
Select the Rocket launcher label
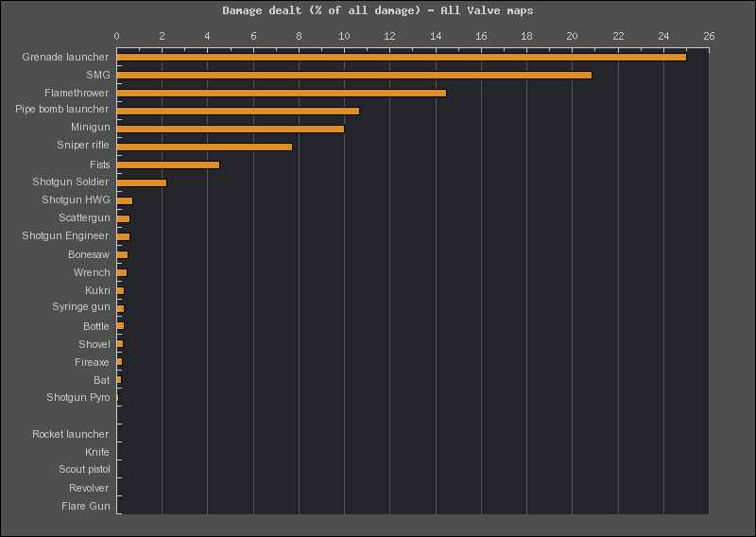click(70, 434)
